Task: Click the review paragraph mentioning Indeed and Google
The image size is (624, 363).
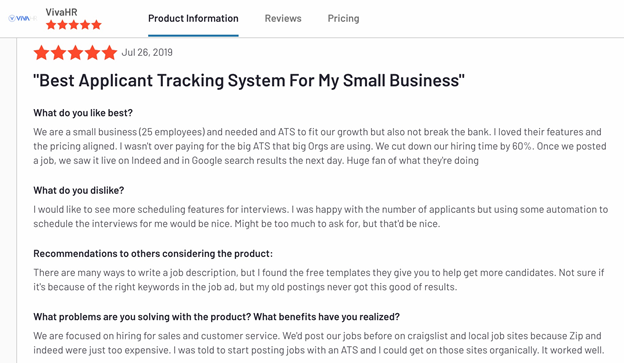Action: pos(320,146)
